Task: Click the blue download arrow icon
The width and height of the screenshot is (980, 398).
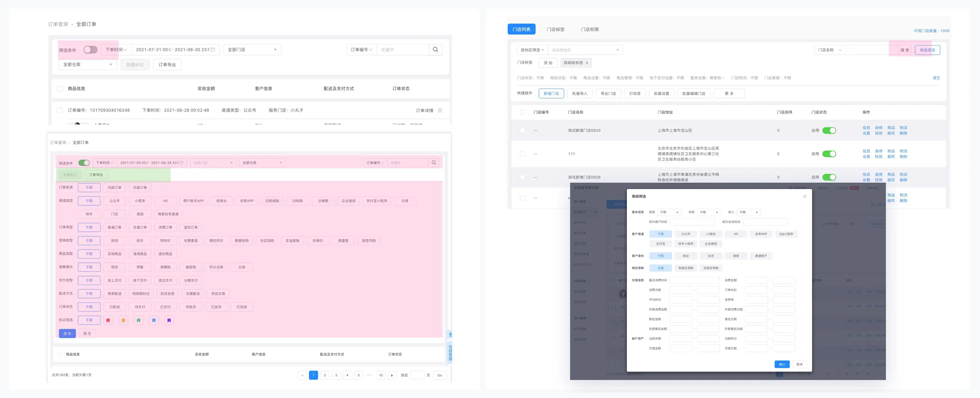Action: click(450, 334)
